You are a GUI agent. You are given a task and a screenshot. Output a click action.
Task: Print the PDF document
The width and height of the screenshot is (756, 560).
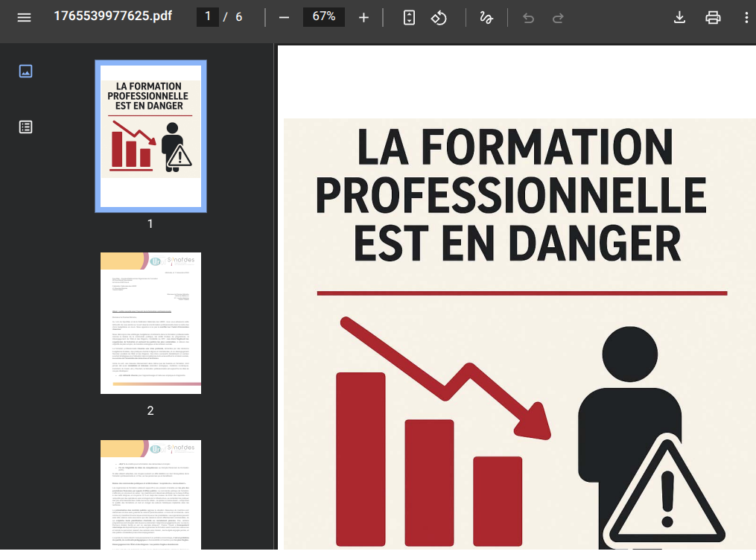713,17
